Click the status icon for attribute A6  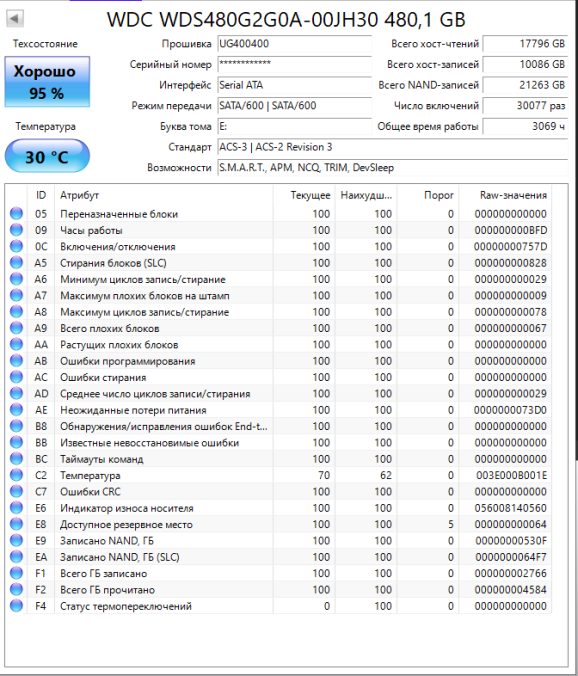16,279
